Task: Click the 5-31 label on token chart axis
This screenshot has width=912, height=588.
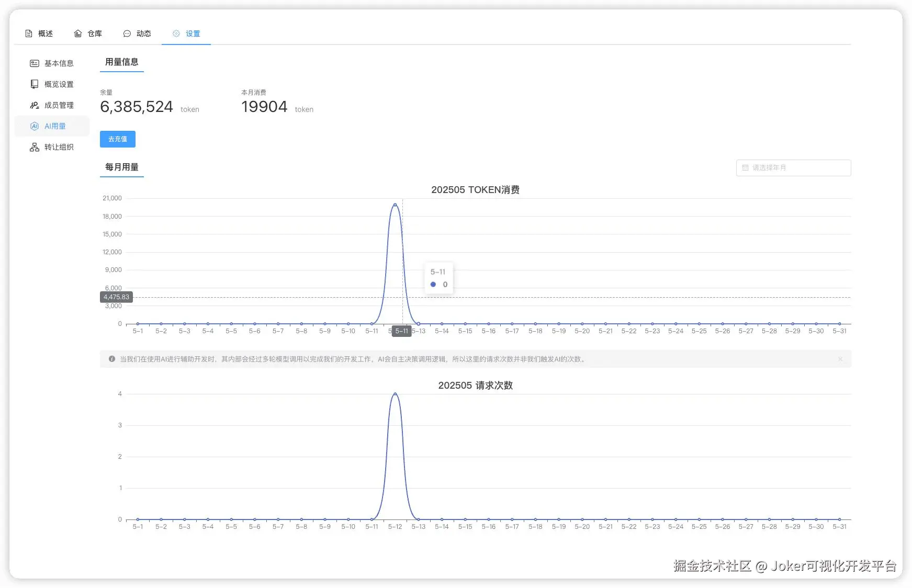Action: (839, 331)
